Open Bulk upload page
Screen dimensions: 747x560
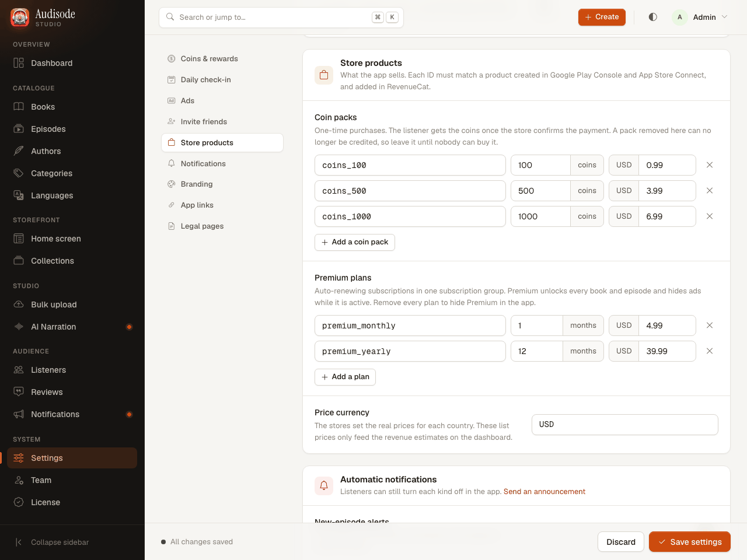coord(72,304)
